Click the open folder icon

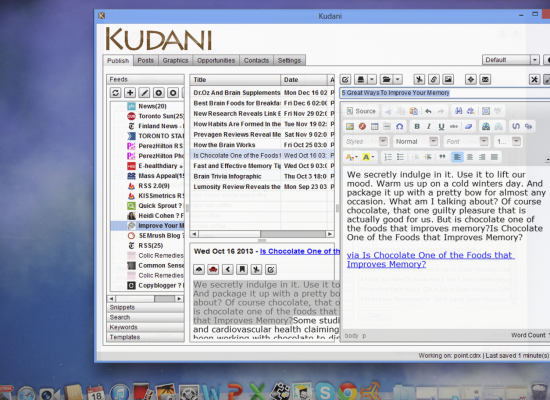(387, 80)
